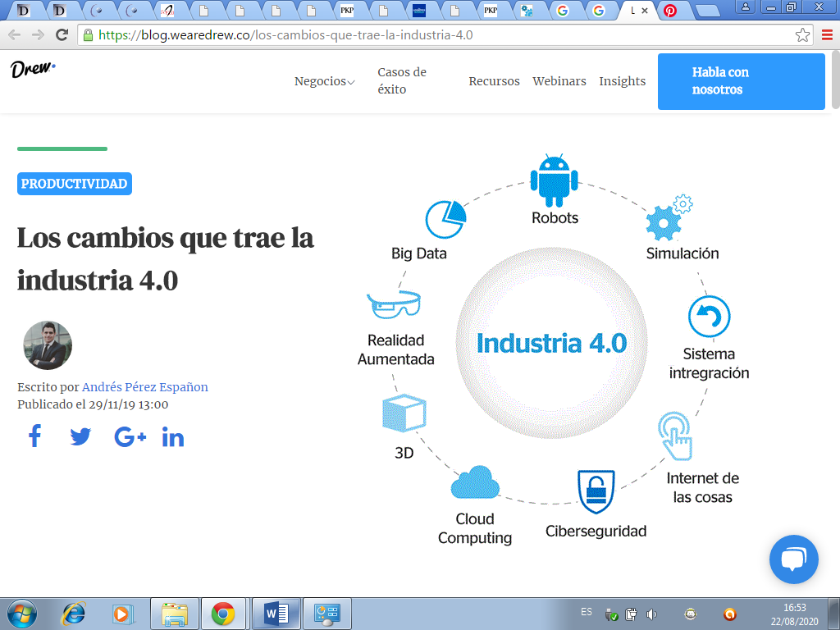Share article on Facebook icon
The height and width of the screenshot is (630, 840).
(x=34, y=436)
